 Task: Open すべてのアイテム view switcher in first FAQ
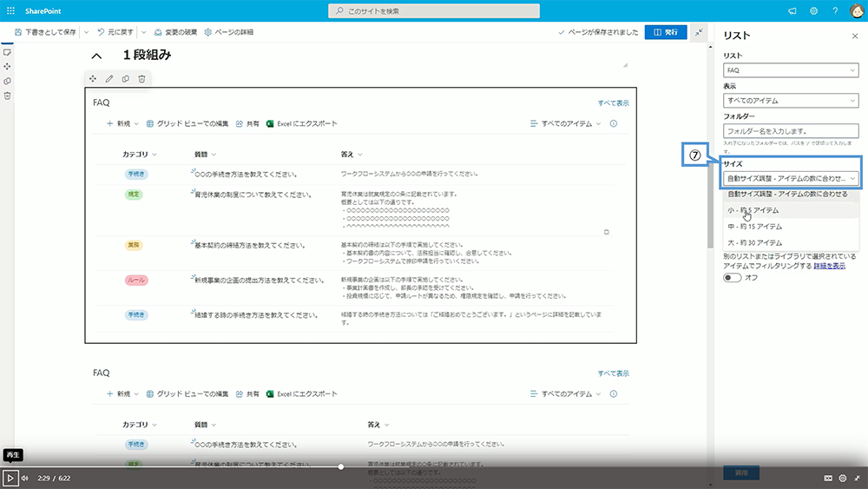(565, 123)
